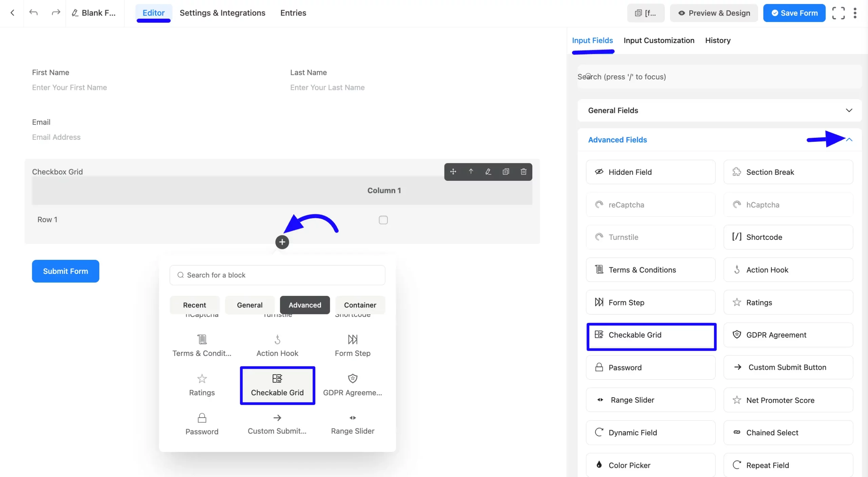Screen dimensions: 868x477
Task: Add Range Slider from the block popup
Action: (x=353, y=423)
